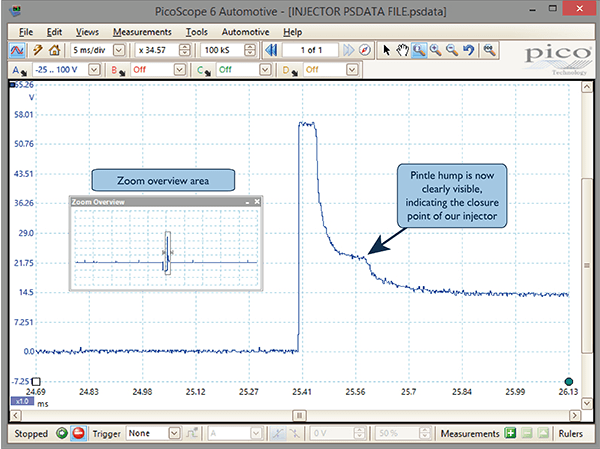Click the horizontal scrollbar left arrow

[15, 415]
